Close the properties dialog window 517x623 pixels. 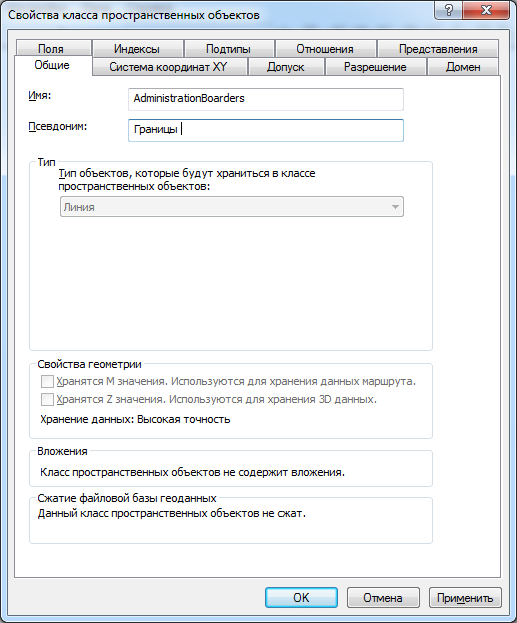point(486,10)
